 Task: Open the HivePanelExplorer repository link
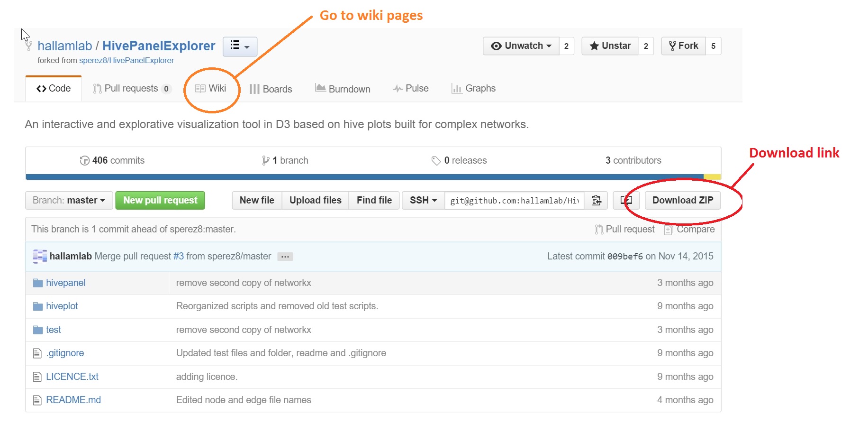tap(159, 46)
